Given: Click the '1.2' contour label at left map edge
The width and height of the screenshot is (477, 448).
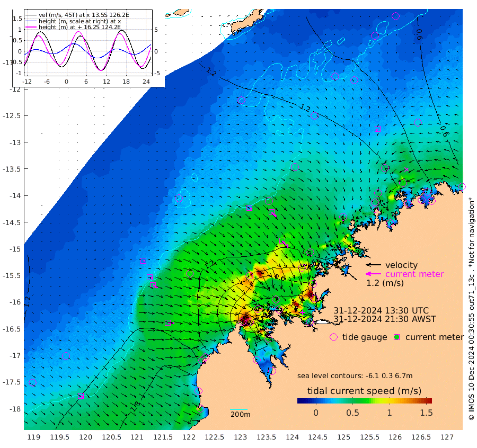Looking at the screenshot, I should point(28,301).
